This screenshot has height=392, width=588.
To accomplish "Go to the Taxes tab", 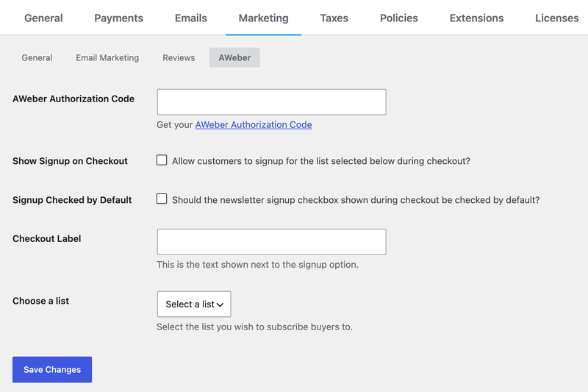I will [x=334, y=18].
